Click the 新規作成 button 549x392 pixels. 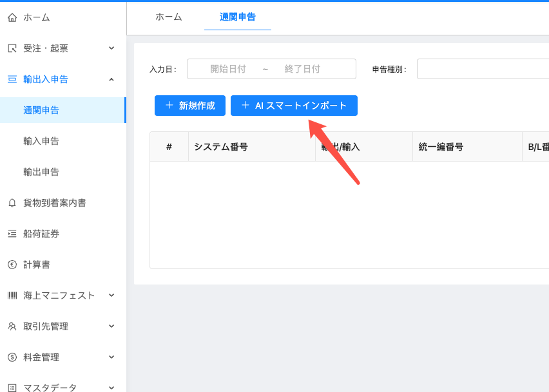(190, 106)
